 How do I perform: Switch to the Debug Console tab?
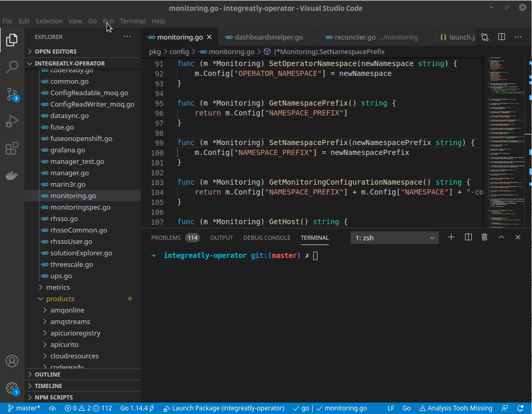tap(267, 238)
